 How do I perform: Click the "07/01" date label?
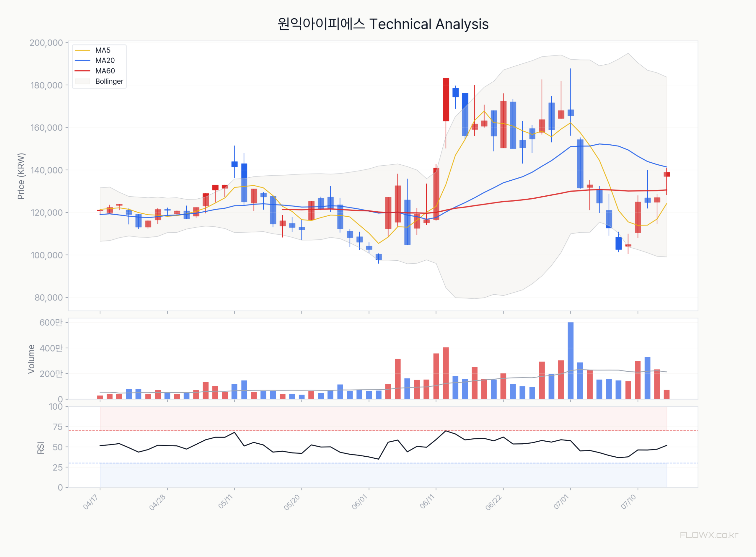click(x=562, y=502)
